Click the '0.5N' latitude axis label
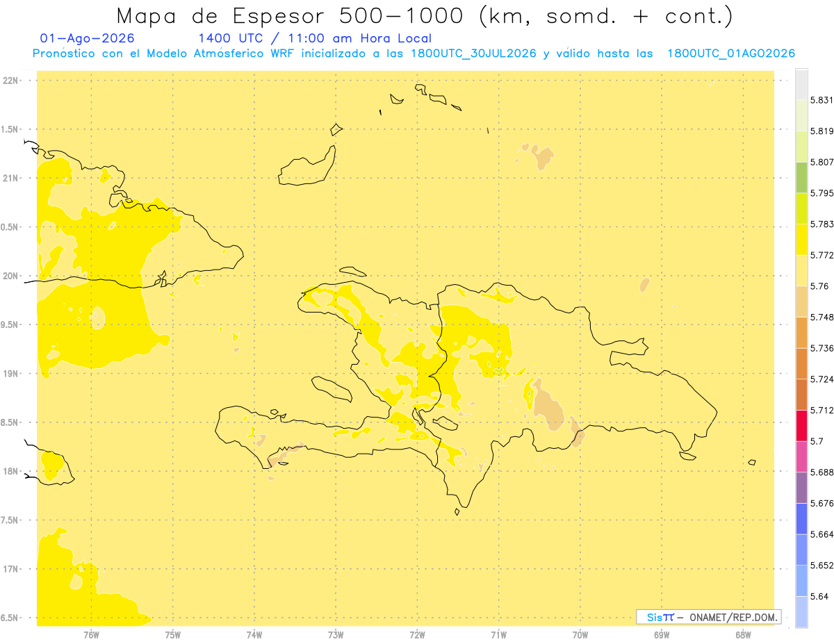 [9, 227]
